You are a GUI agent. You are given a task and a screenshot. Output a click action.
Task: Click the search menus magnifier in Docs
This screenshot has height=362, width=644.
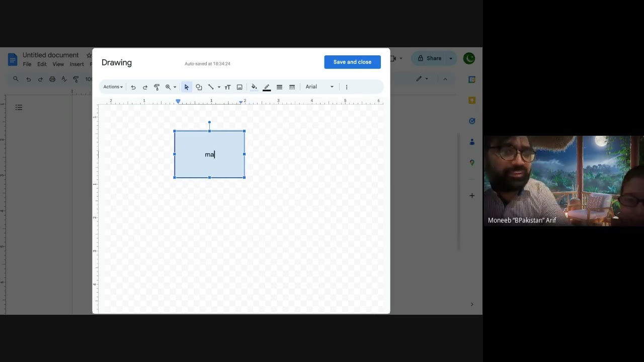coord(16,79)
